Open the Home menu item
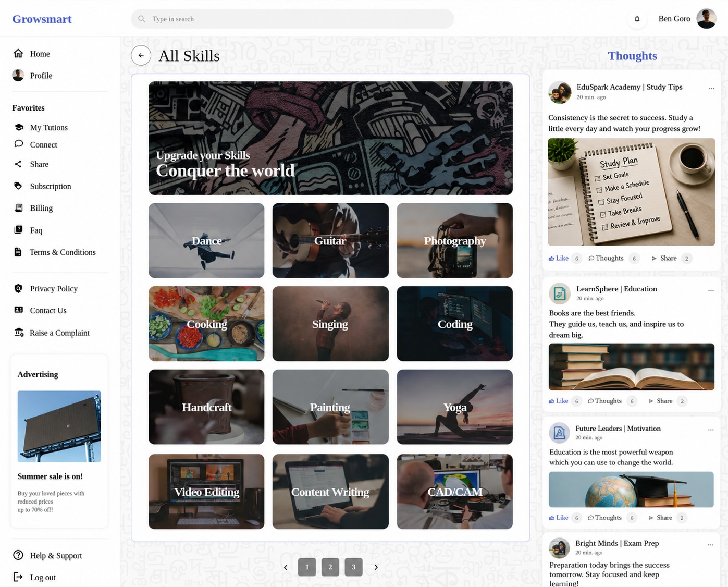Image resolution: width=728 pixels, height=587 pixels. (40, 54)
